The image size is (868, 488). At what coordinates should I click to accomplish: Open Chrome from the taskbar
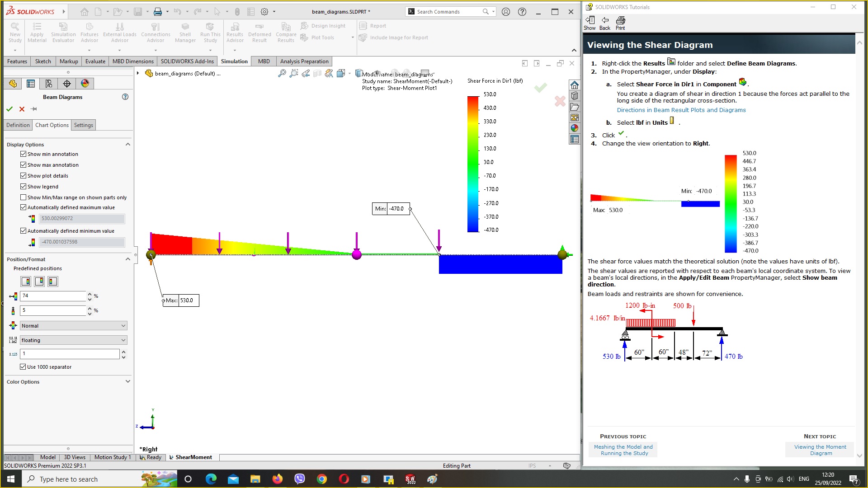(x=321, y=479)
